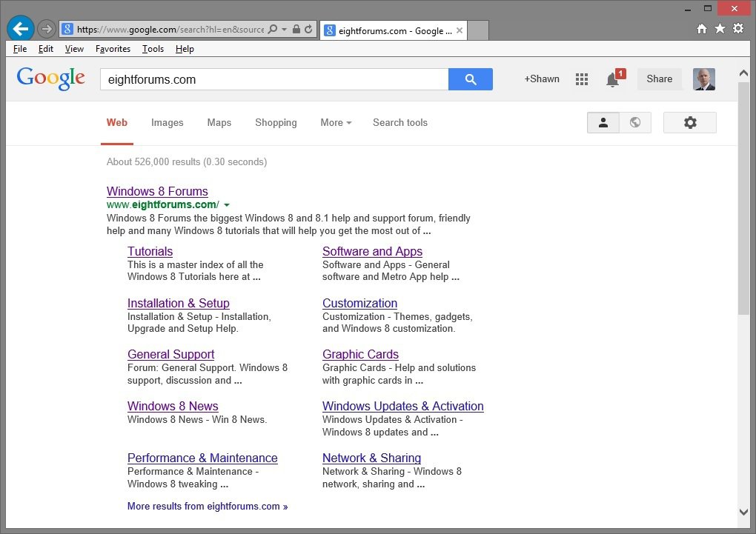
Task: Open the Google apps grid icon
Action: [582, 79]
